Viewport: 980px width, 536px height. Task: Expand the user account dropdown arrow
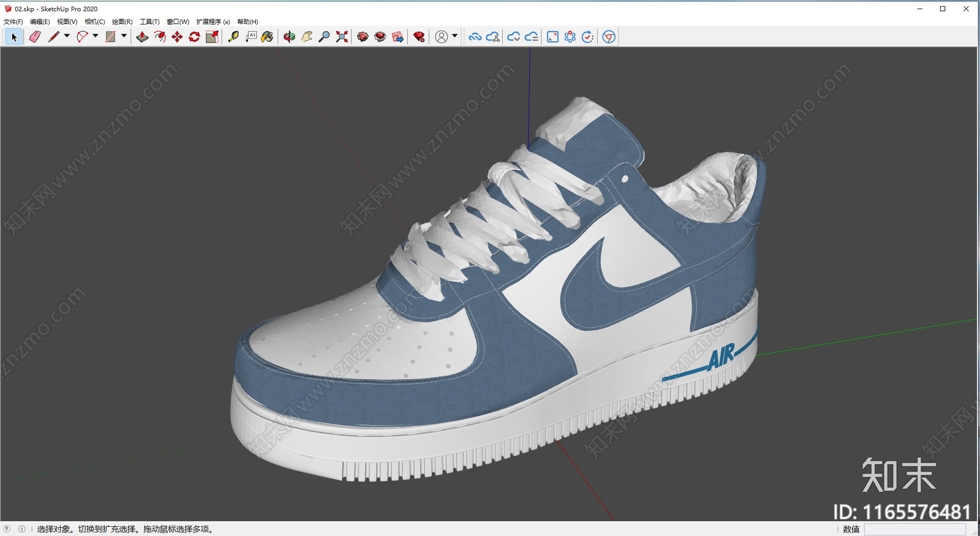(454, 36)
